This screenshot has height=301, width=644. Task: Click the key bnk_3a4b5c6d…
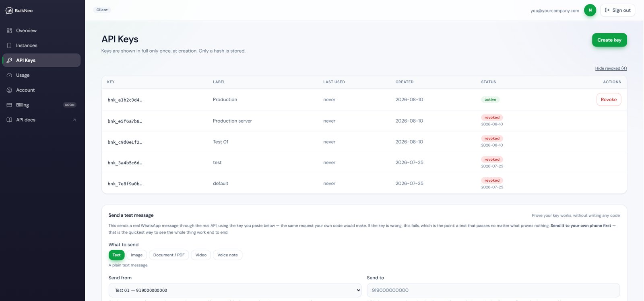click(125, 163)
